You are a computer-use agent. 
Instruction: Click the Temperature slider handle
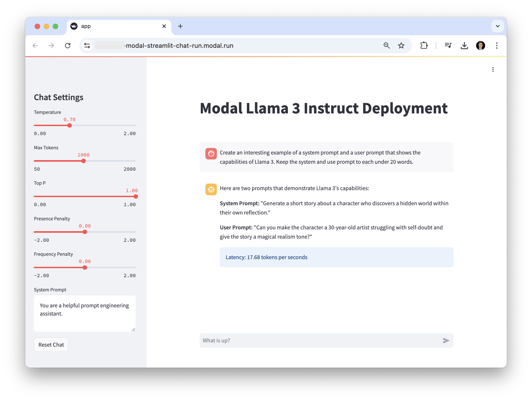pos(69,125)
